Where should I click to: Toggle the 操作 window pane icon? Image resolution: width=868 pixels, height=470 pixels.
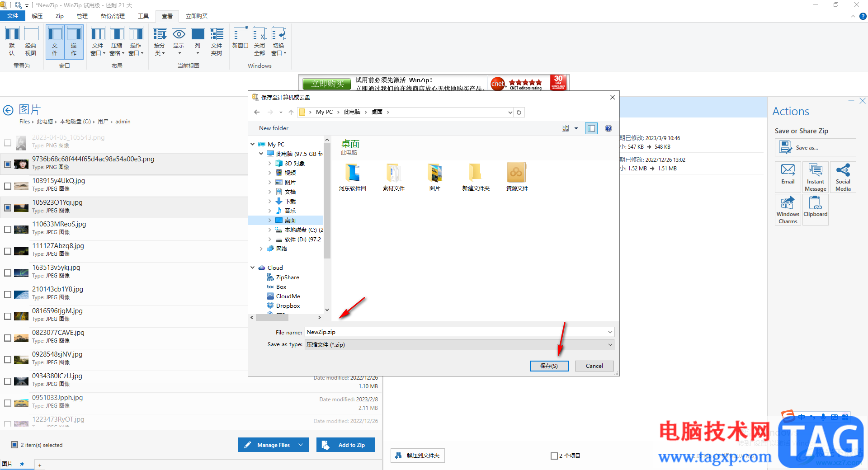[x=74, y=41]
